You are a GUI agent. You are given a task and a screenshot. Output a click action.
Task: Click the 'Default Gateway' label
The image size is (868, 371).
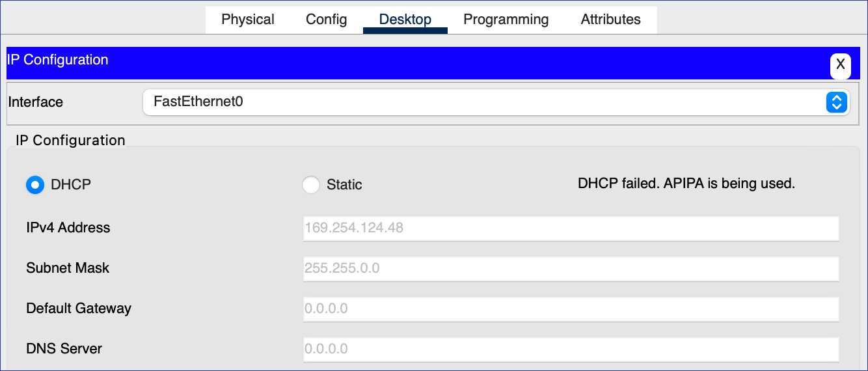(x=79, y=309)
